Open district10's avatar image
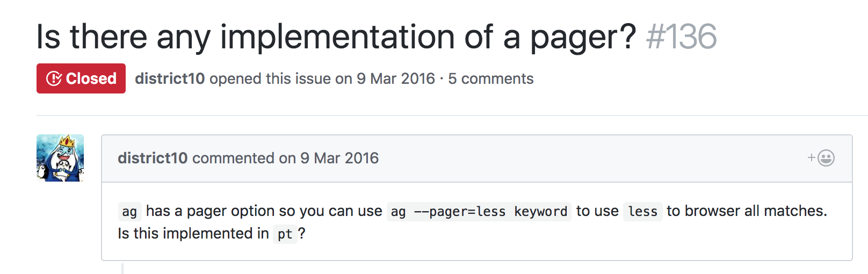 pos(60,158)
